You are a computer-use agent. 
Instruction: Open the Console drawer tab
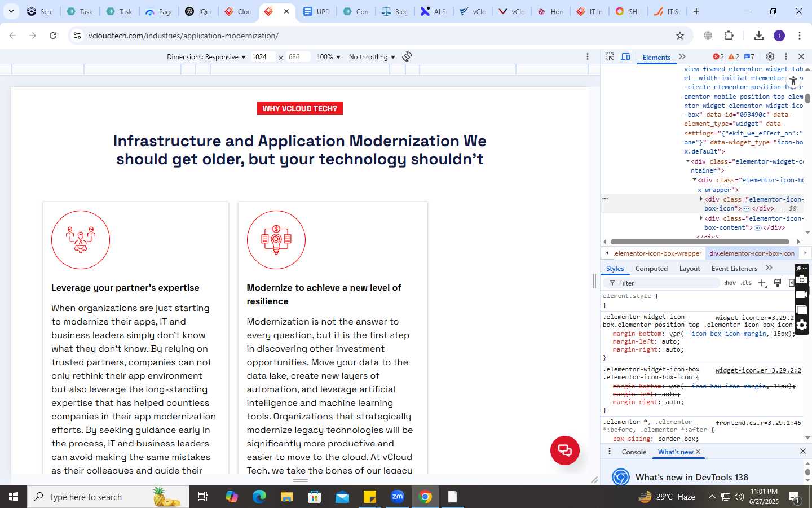coord(634,452)
